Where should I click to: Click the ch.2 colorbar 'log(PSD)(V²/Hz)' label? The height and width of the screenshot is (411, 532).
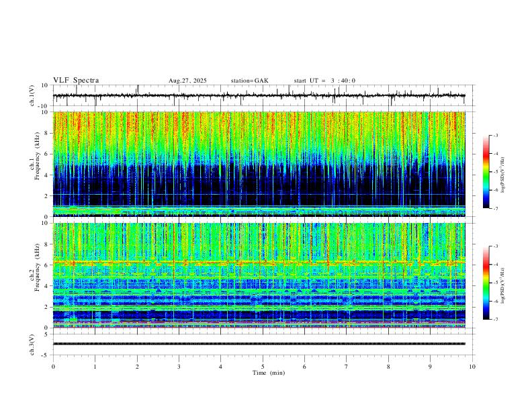click(x=503, y=285)
